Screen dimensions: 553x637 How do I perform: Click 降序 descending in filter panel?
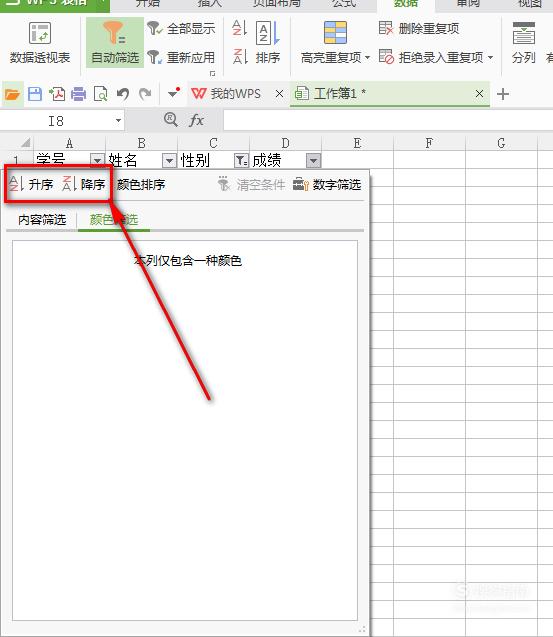(x=84, y=184)
